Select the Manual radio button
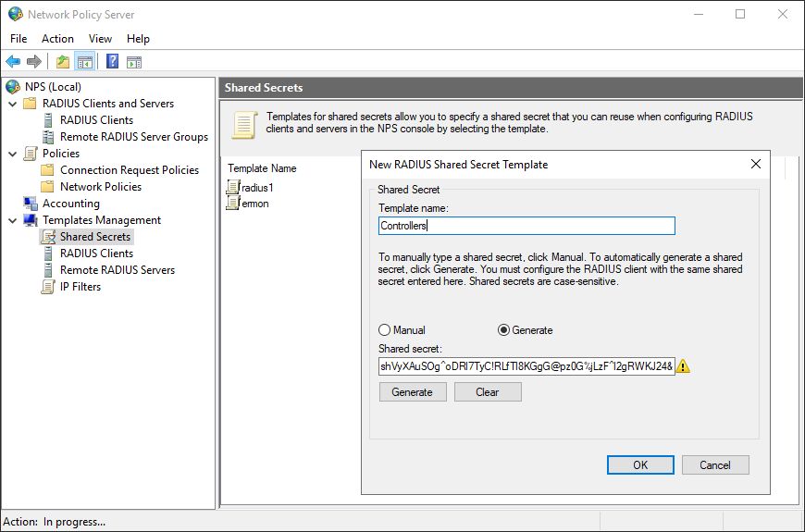The width and height of the screenshot is (805, 532). [x=384, y=330]
